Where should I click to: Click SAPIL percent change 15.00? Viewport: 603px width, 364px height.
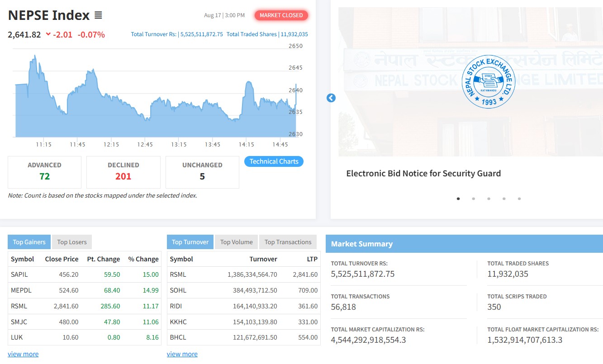coord(151,274)
